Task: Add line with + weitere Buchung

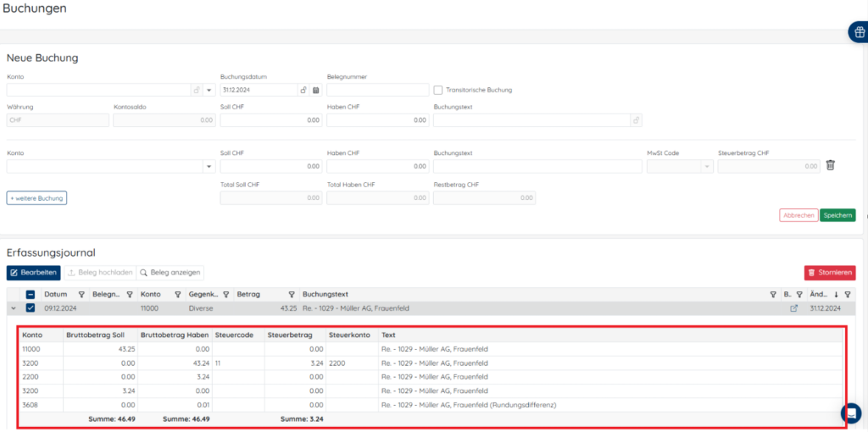Action: tap(36, 197)
